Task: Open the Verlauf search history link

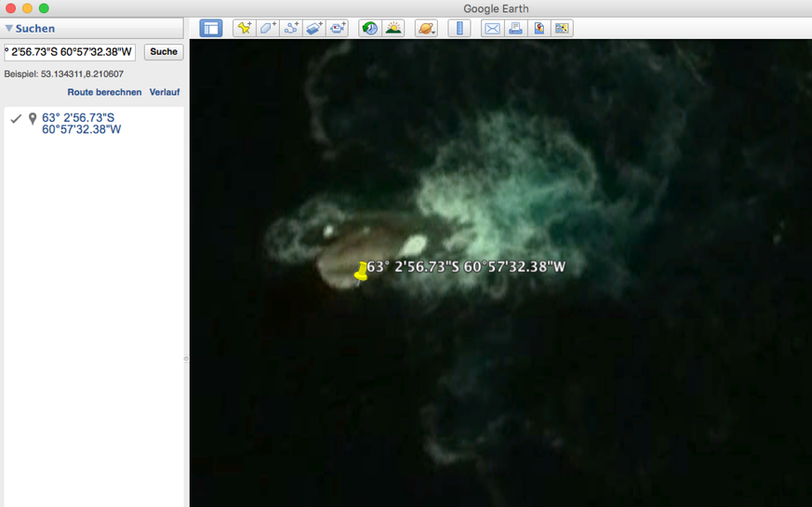Action: 165,92
